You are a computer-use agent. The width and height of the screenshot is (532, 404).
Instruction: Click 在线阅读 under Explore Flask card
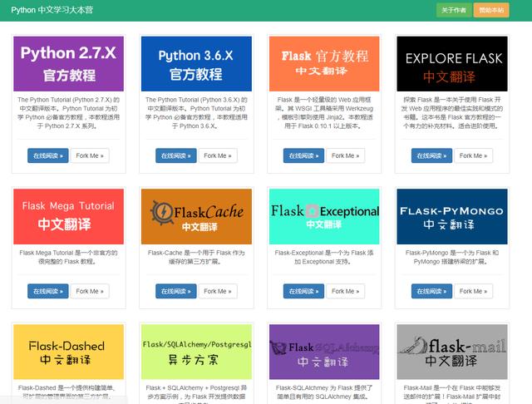431,155
